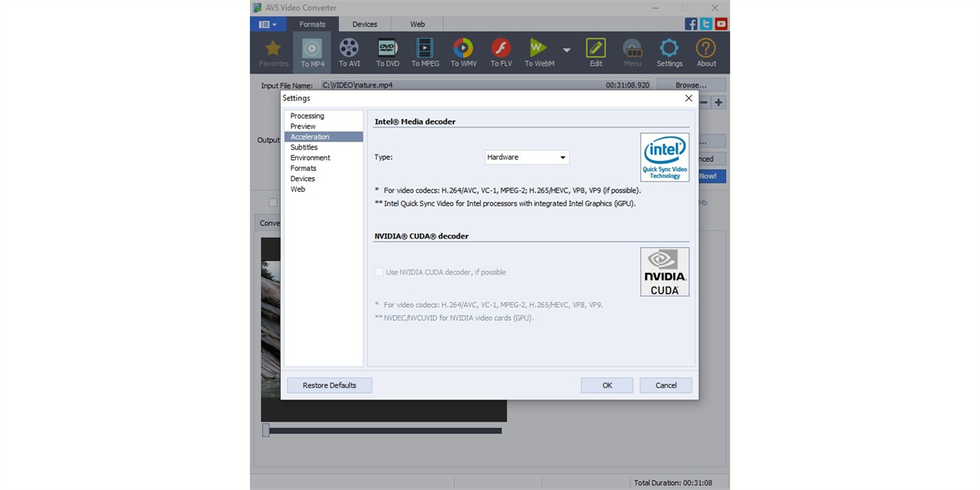Viewport: 980px width, 490px height.
Task: Open the Edit tool
Action: [595, 51]
